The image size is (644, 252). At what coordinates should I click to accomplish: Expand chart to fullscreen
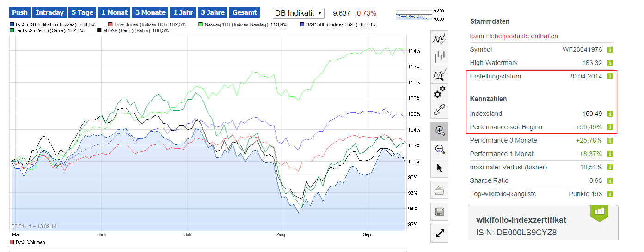(440, 234)
